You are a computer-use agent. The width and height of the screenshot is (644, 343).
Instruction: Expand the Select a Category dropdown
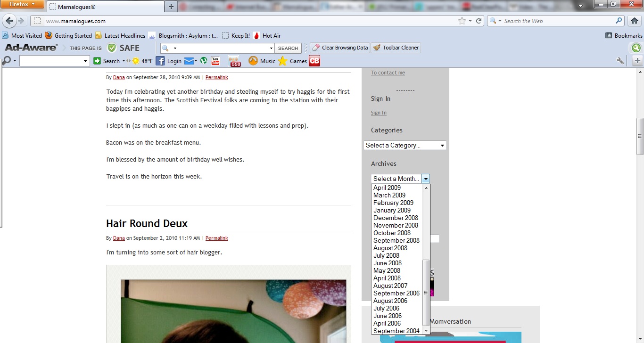[x=405, y=145]
